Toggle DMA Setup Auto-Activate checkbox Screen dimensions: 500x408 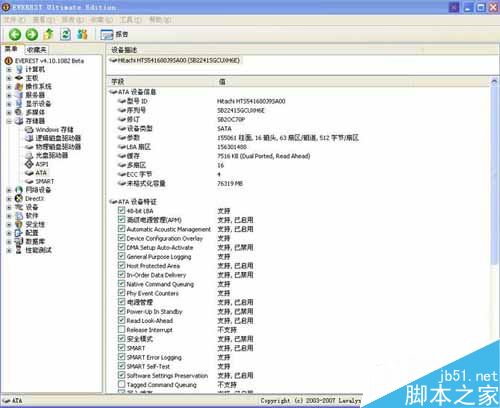click(x=122, y=247)
